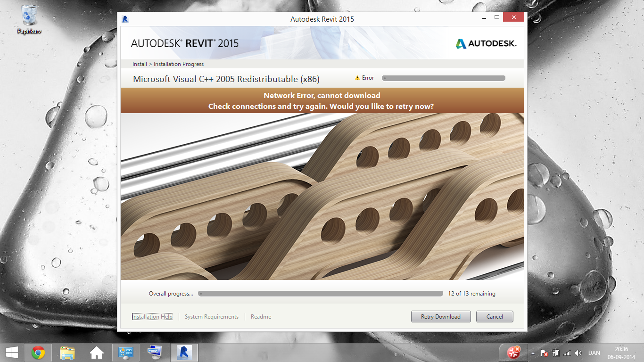The width and height of the screenshot is (644, 362).
Task: Expand the hidden icons in the system tray
Action: pyautogui.click(x=533, y=353)
